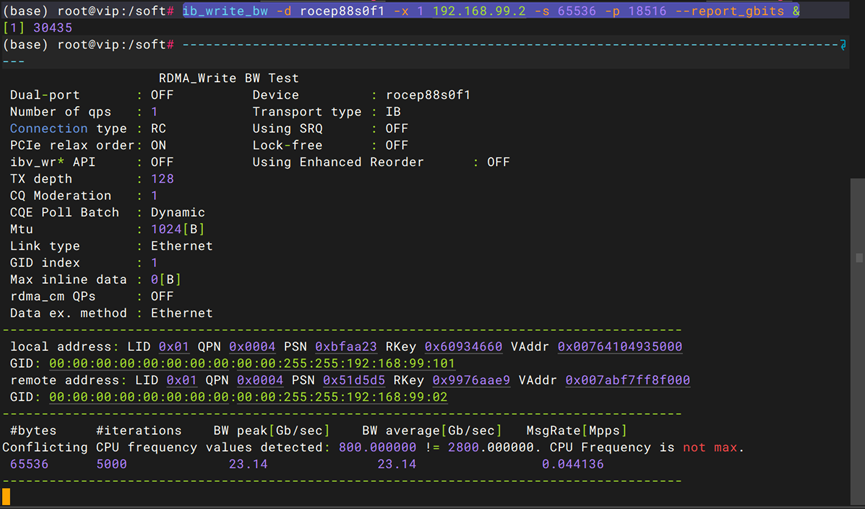
Task: Click the 'RDMA_Write BW Test' title
Action: click(228, 78)
